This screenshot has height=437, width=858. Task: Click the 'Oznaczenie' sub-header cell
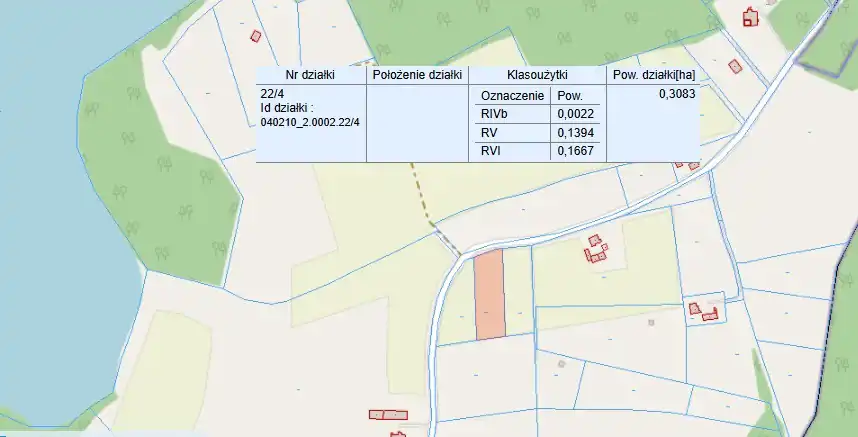click(x=512, y=95)
